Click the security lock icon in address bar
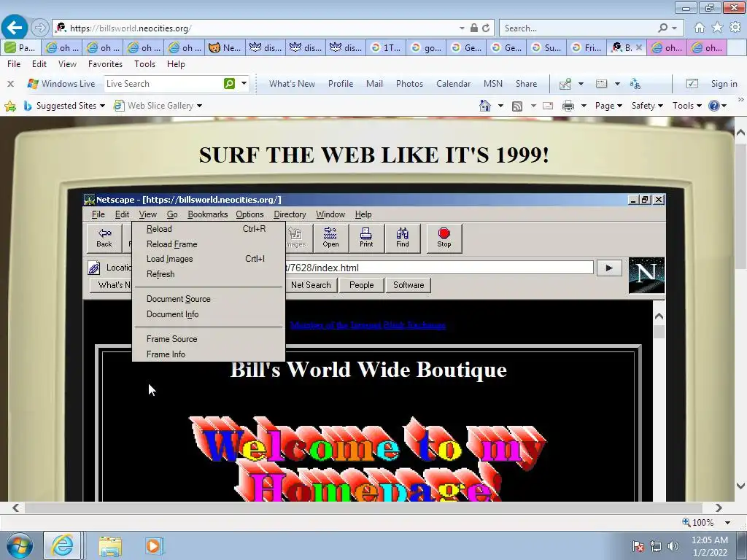Image resolution: width=747 pixels, height=560 pixels. tap(473, 28)
